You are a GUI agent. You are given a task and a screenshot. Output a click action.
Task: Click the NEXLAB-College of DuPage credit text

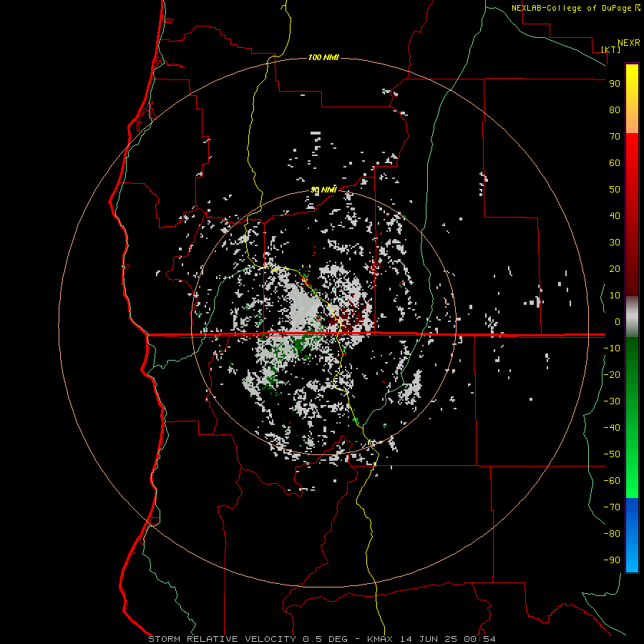pyautogui.click(x=571, y=8)
